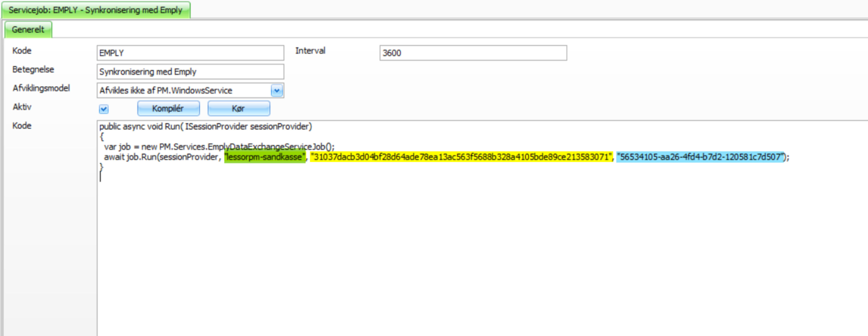
Task: Click the opening brace in code editor
Action: (102, 137)
